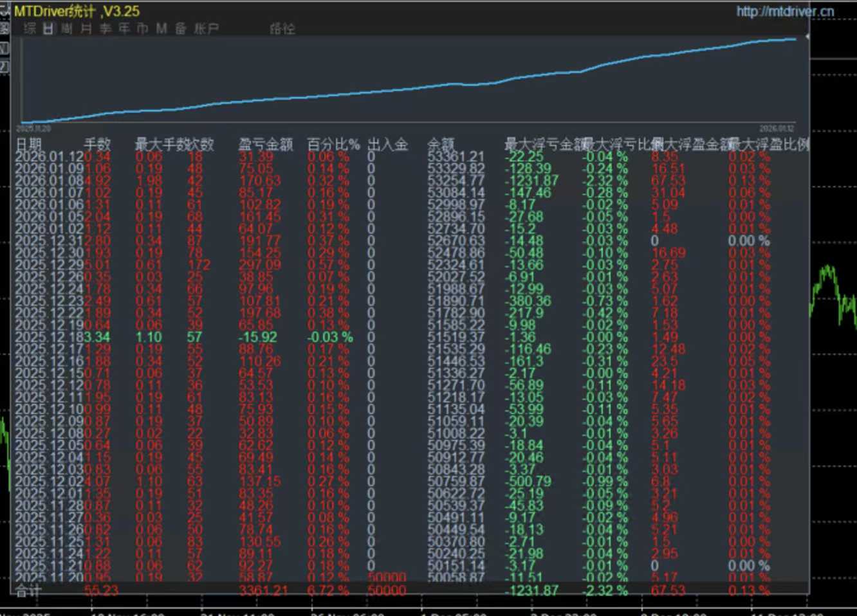The width and height of the screenshot is (857, 616).
Task: Open the http://mtdriver.cn link
Action: 785,11
